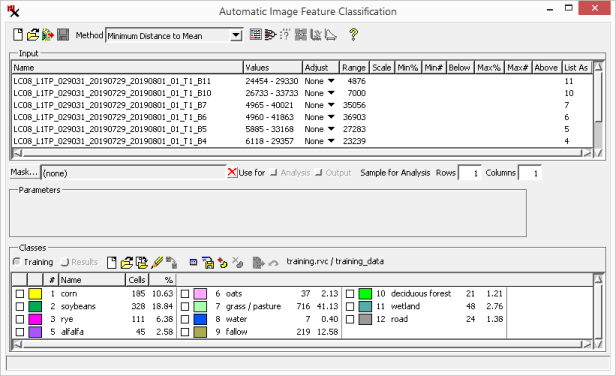Click the Mask (none) text field

click(x=133, y=173)
